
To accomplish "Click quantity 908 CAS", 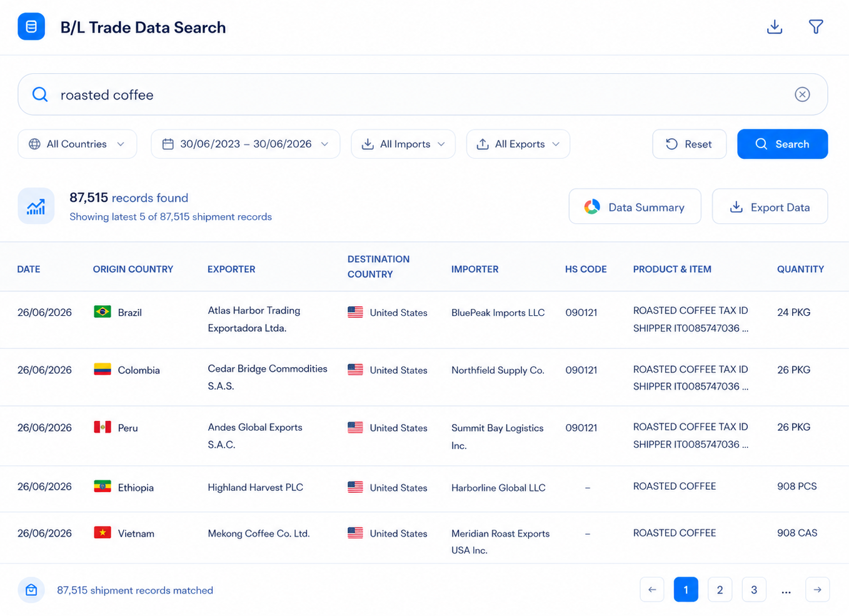I will (x=797, y=533).
